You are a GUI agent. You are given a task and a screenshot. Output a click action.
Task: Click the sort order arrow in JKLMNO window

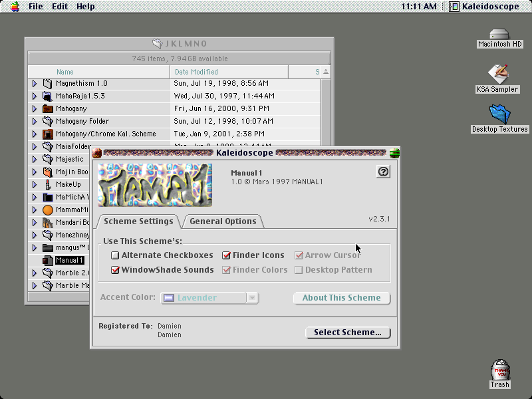click(x=326, y=72)
